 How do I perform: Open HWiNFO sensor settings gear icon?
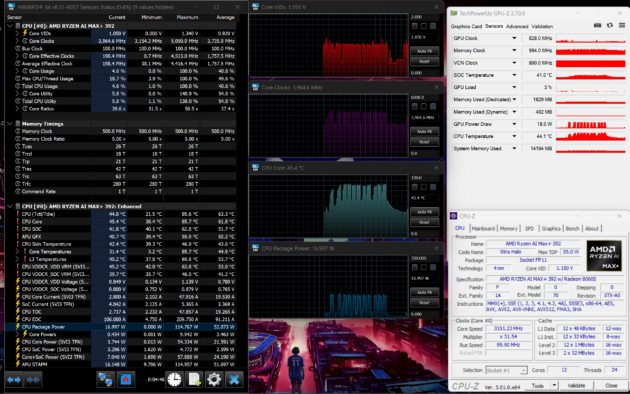coord(214,380)
